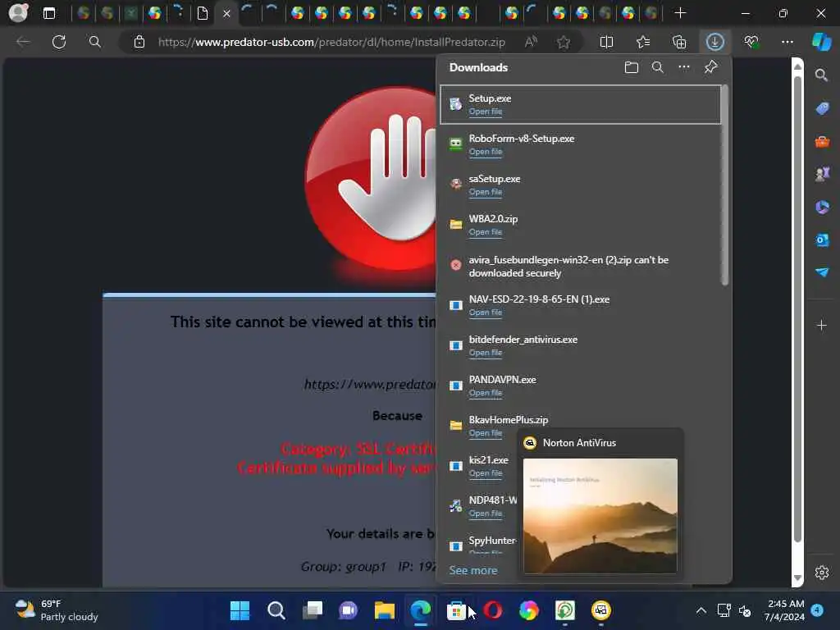Image resolution: width=840 pixels, height=630 pixels.
Task: View site information lock icon
Action: tap(139, 42)
